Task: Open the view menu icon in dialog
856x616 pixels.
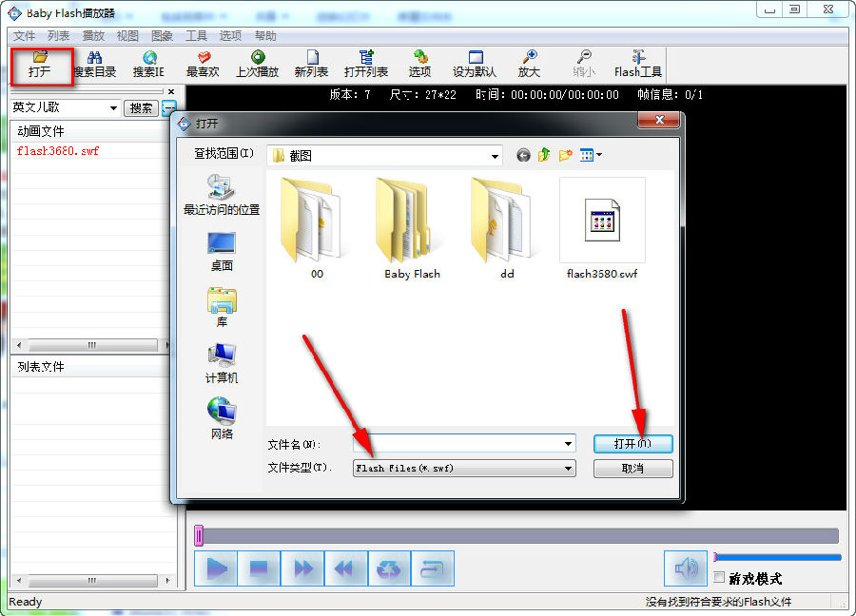Action: coord(590,156)
